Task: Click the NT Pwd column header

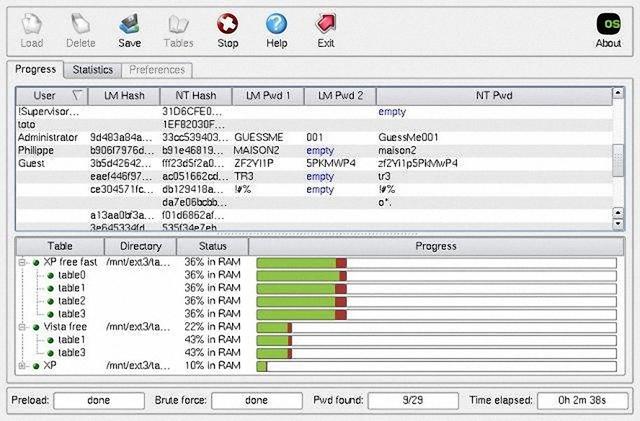Action: 494,96
